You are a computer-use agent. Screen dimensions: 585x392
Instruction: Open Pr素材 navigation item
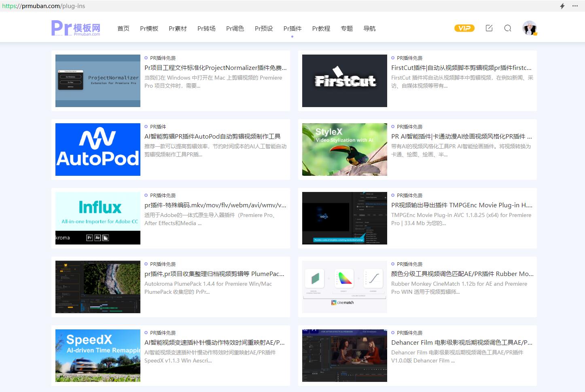pos(178,28)
